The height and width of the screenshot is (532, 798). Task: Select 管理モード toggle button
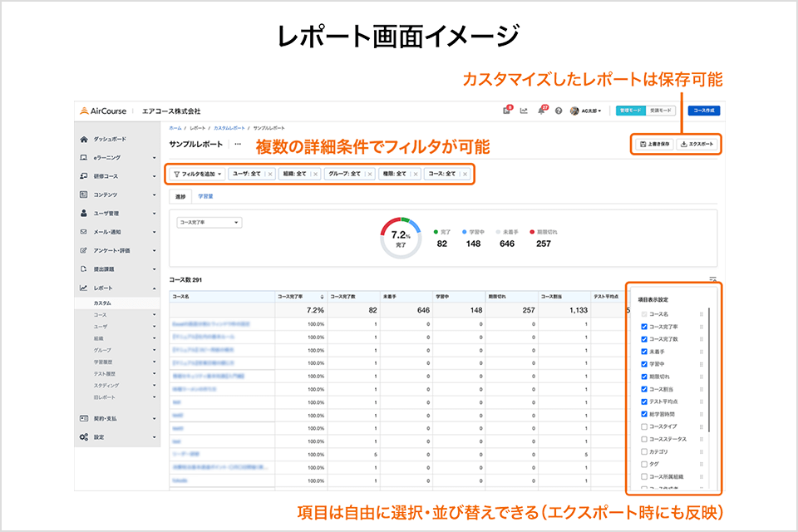[631, 111]
